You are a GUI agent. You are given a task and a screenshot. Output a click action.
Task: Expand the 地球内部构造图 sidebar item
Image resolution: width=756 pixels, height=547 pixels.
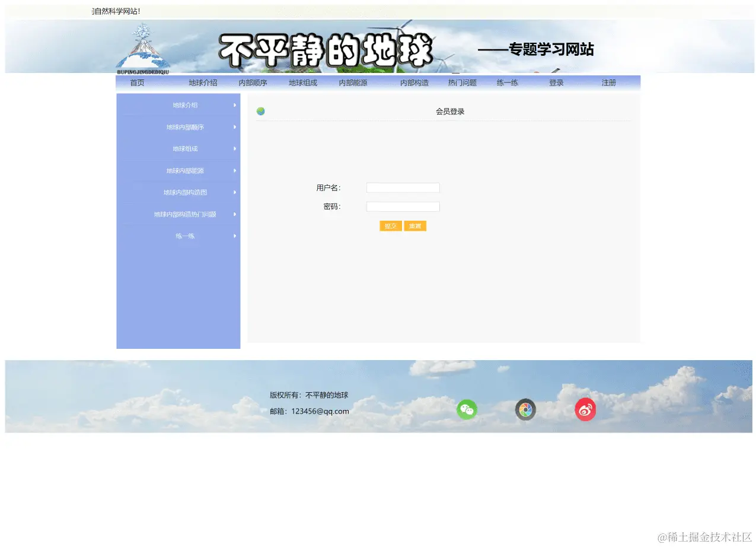pos(185,192)
